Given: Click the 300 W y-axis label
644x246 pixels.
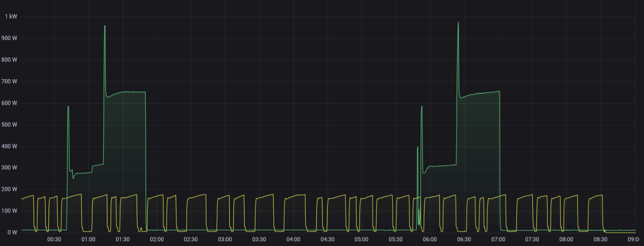Looking at the screenshot, I should point(9,168).
